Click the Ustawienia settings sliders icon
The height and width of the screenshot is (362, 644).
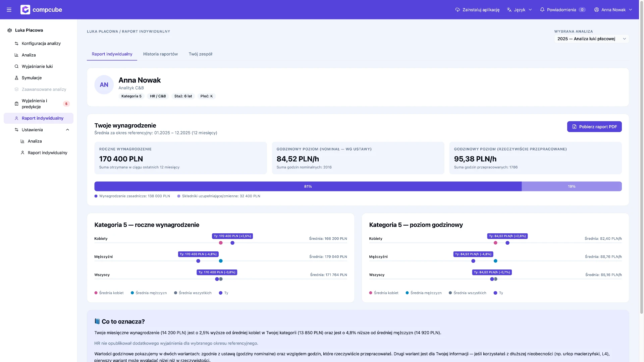tap(16, 130)
